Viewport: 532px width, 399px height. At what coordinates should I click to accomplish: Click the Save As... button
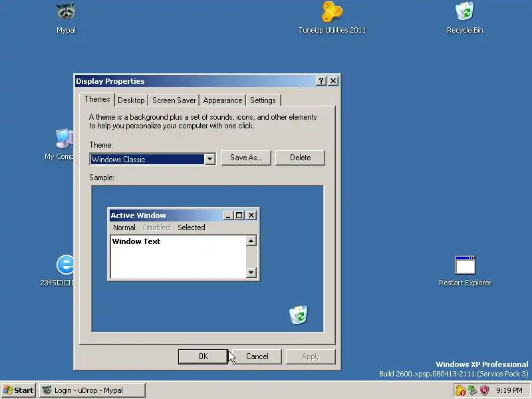pyautogui.click(x=246, y=158)
